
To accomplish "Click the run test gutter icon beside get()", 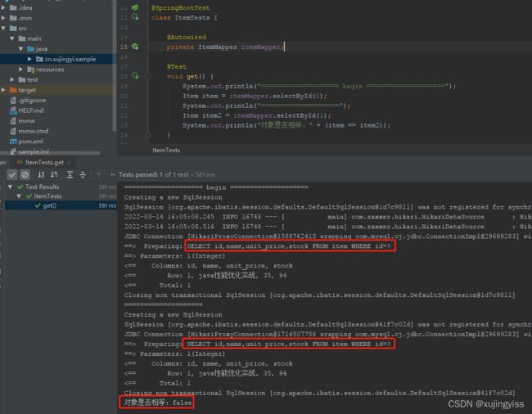I will coord(135,75).
